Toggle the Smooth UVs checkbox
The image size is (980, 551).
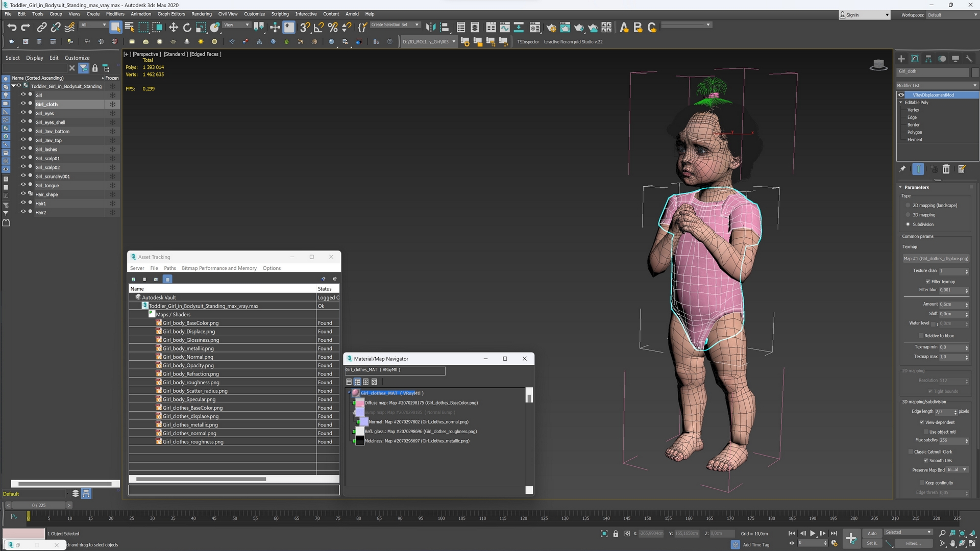coord(926,461)
